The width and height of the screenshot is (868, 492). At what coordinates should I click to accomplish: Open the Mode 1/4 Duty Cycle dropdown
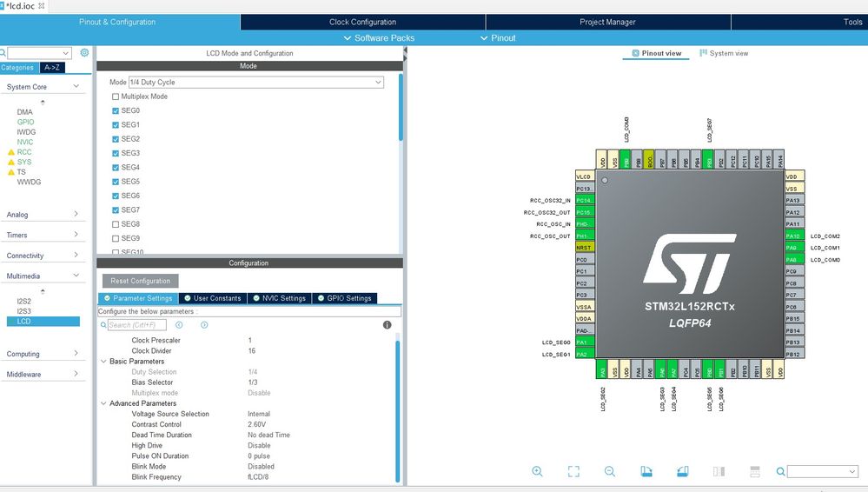(255, 82)
